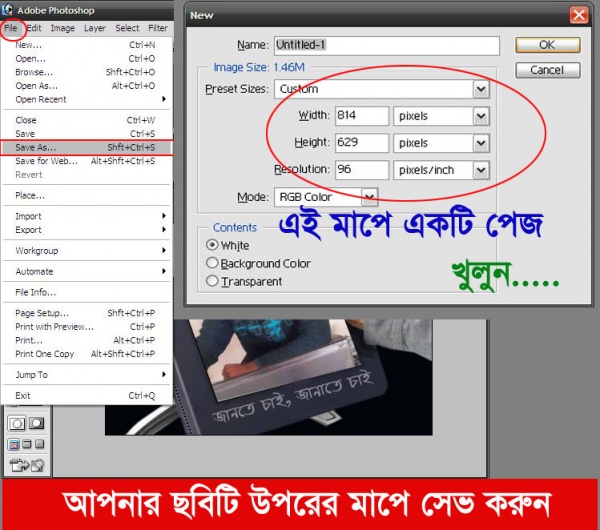Screen dimensions: 600x530
Task: Choose File Info... menu entry
Action: click(x=86, y=292)
